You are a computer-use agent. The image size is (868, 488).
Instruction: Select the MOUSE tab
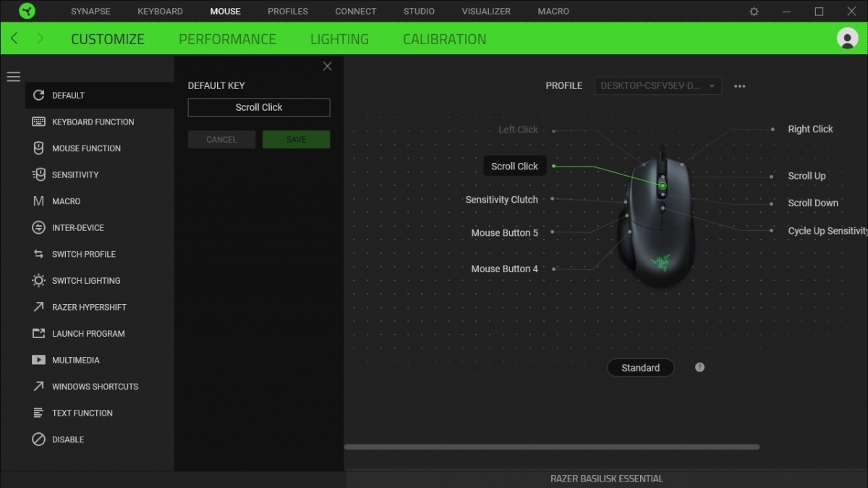point(225,12)
